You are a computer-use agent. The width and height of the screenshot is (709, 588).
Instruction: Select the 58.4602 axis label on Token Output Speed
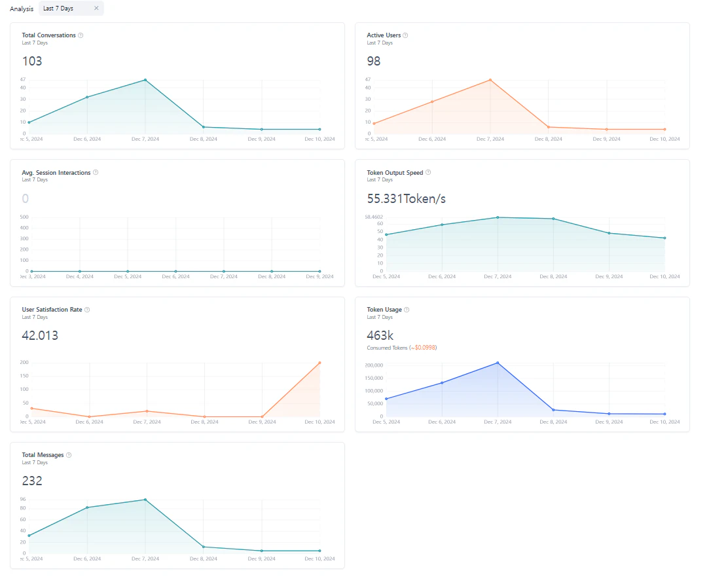(374, 217)
